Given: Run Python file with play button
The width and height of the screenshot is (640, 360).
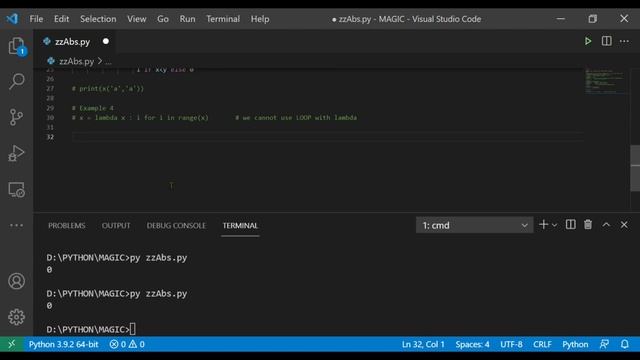Looking at the screenshot, I should (x=588, y=41).
